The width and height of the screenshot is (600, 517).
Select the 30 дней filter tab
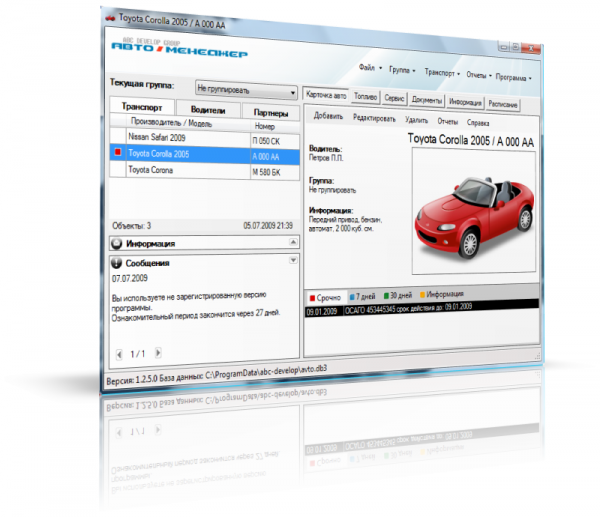click(398, 295)
